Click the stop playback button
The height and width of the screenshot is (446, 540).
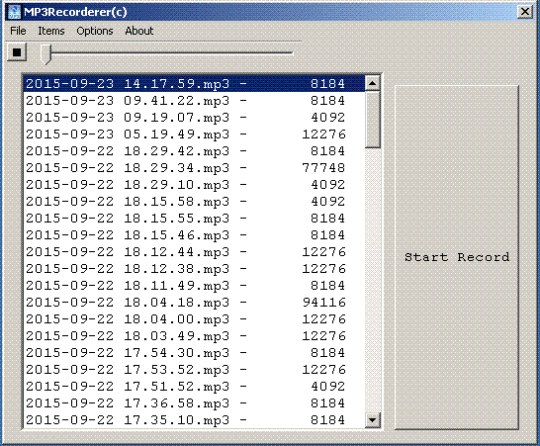[x=17, y=53]
